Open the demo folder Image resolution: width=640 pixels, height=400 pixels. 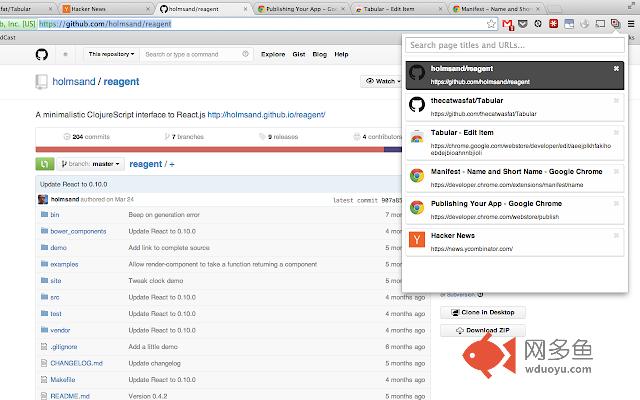coord(58,247)
